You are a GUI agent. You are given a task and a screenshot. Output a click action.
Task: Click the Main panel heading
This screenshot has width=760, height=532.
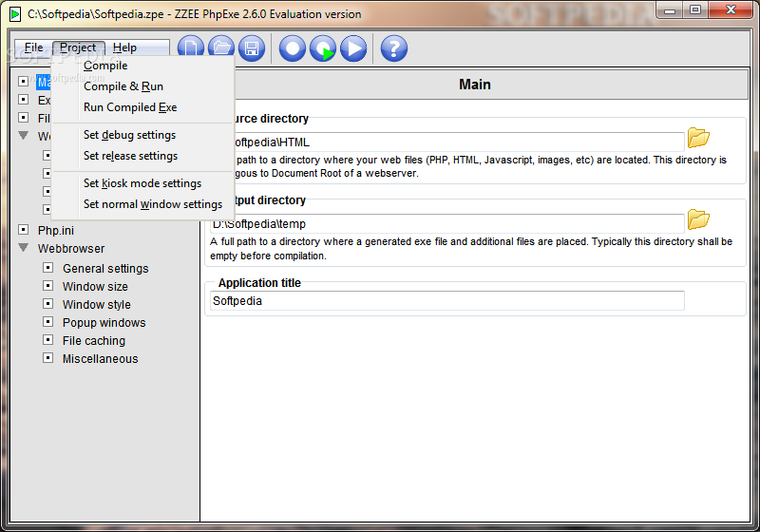[x=474, y=85]
